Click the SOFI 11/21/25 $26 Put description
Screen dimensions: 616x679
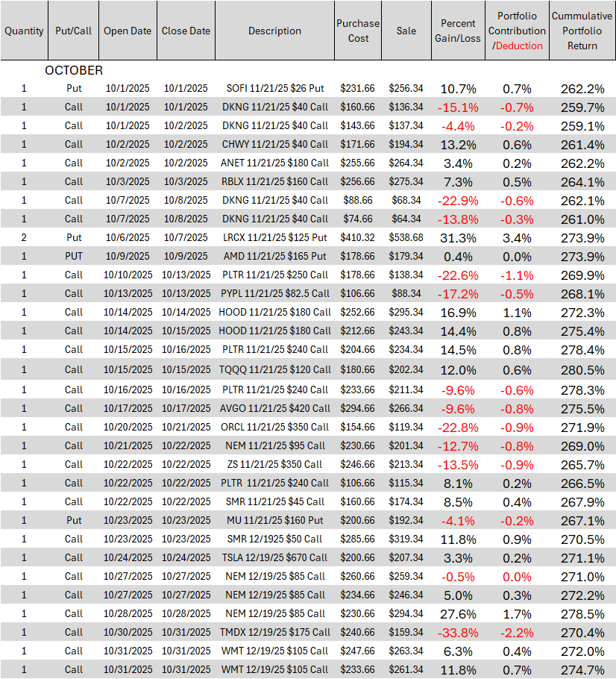point(275,88)
